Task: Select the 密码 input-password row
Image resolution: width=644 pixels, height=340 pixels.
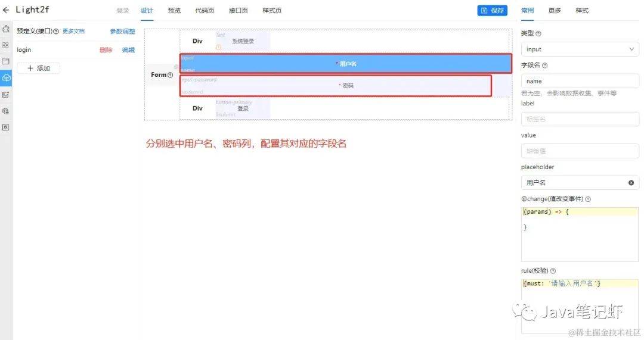Action: 336,85
